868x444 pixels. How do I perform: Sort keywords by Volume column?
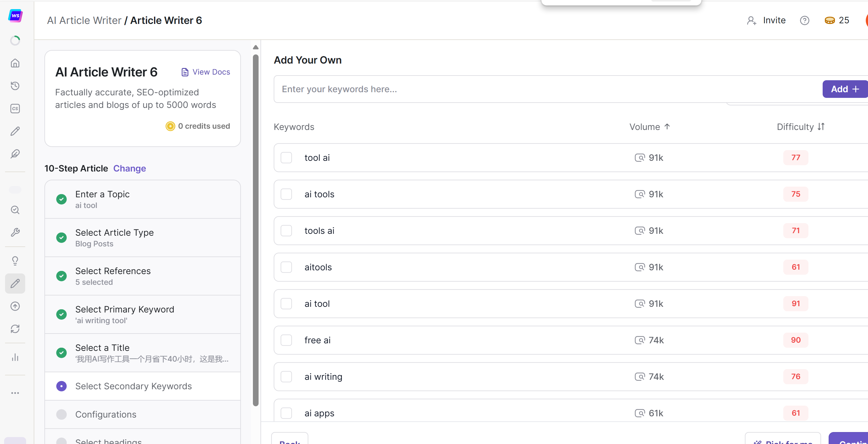649,127
